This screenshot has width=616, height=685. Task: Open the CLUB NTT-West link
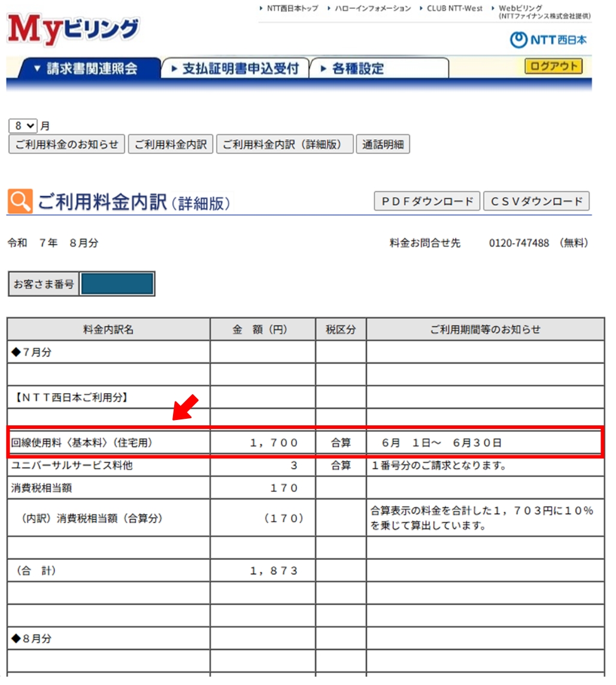click(454, 8)
